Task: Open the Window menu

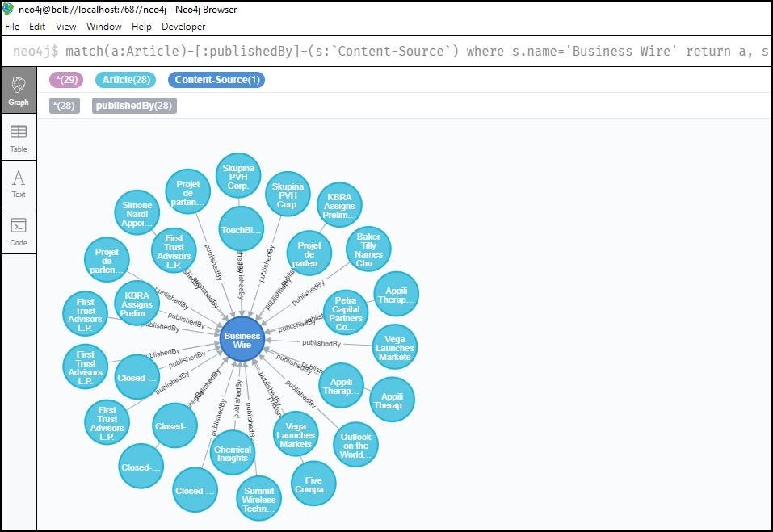Action: [103, 27]
